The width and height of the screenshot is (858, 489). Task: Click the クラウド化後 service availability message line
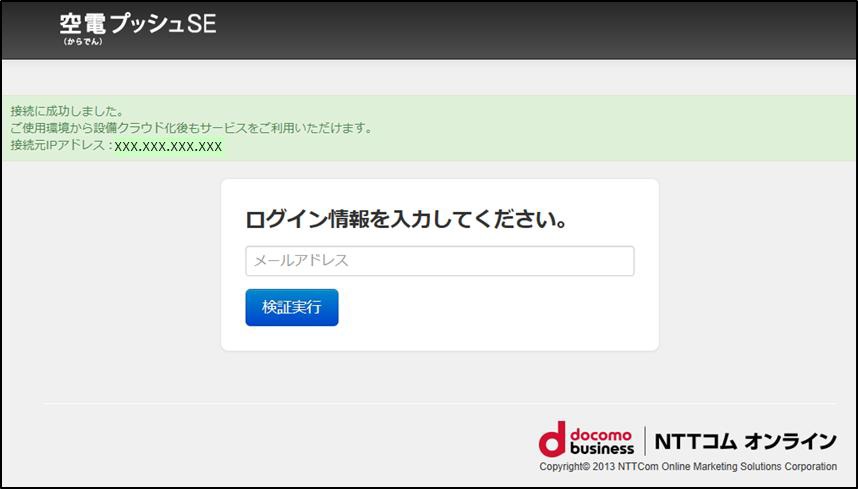point(191,128)
